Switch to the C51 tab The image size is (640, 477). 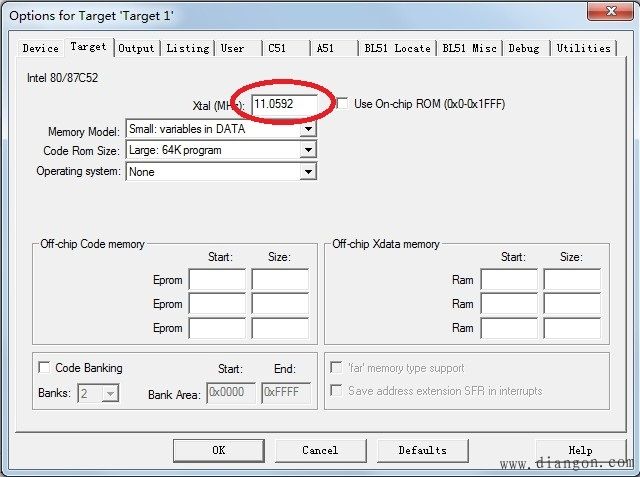coord(286,48)
